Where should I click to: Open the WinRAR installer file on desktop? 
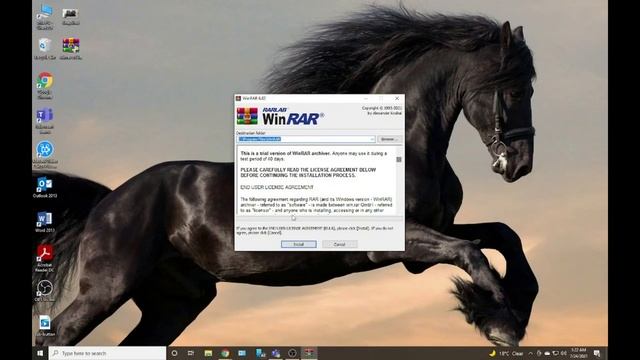(71, 48)
